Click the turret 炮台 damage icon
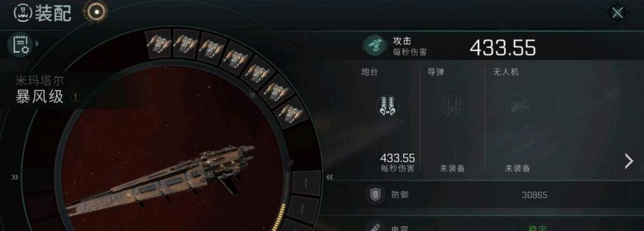The image size is (644, 231). click(x=387, y=106)
